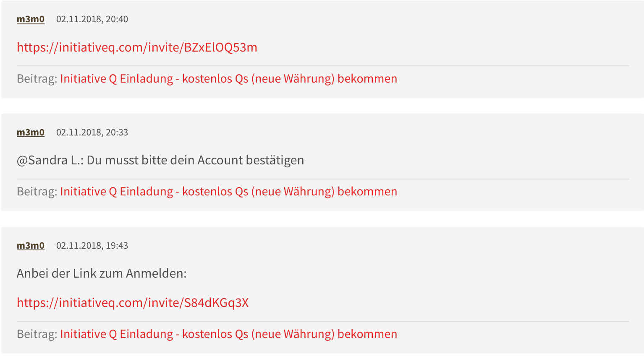Open Initiative Q post link below the 20:40 comment
Viewport: 644px width, 364px height.
coord(228,79)
